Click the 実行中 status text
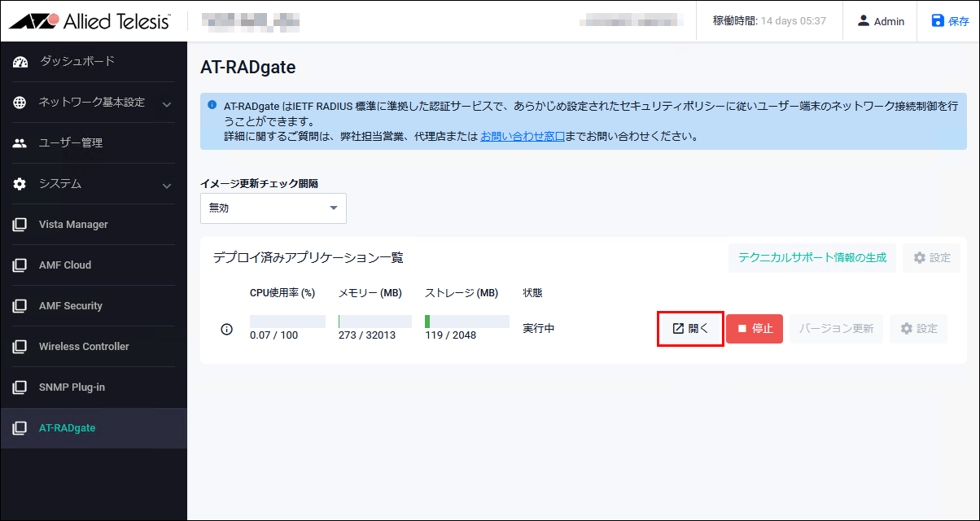980x521 pixels. pos(538,329)
